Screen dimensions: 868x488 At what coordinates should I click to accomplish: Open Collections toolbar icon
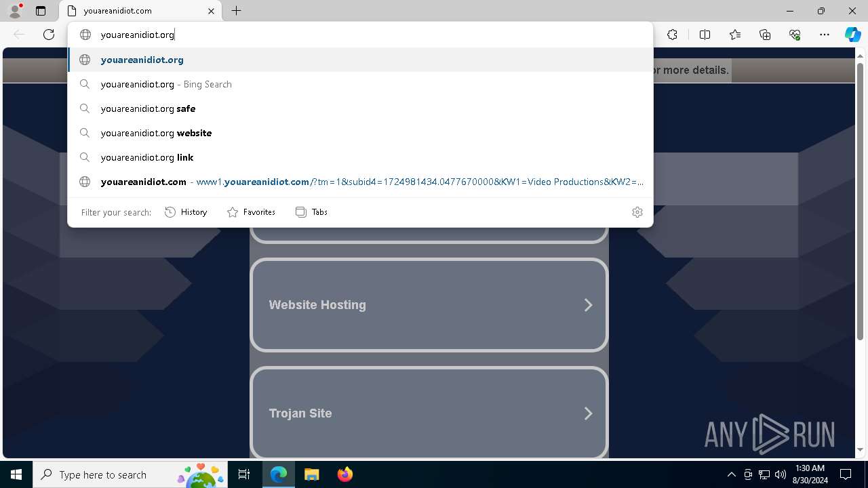click(x=765, y=35)
